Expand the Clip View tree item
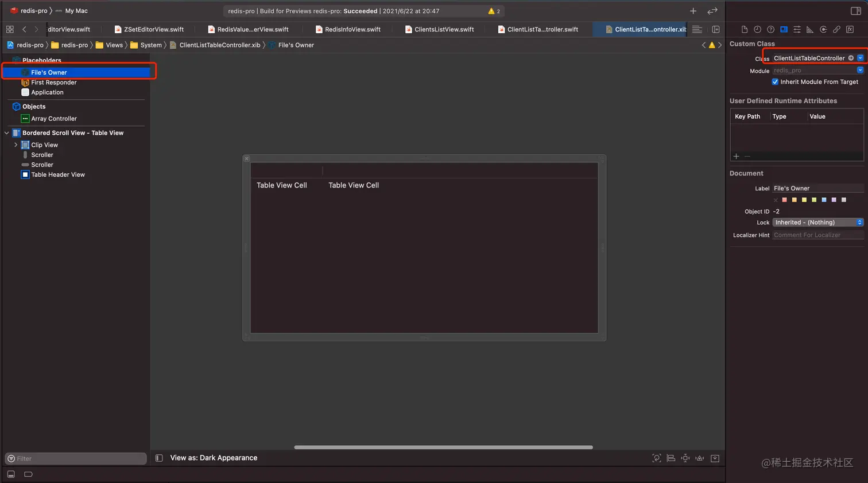This screenshot has width=868, height=483. click(x=15, y=145)
